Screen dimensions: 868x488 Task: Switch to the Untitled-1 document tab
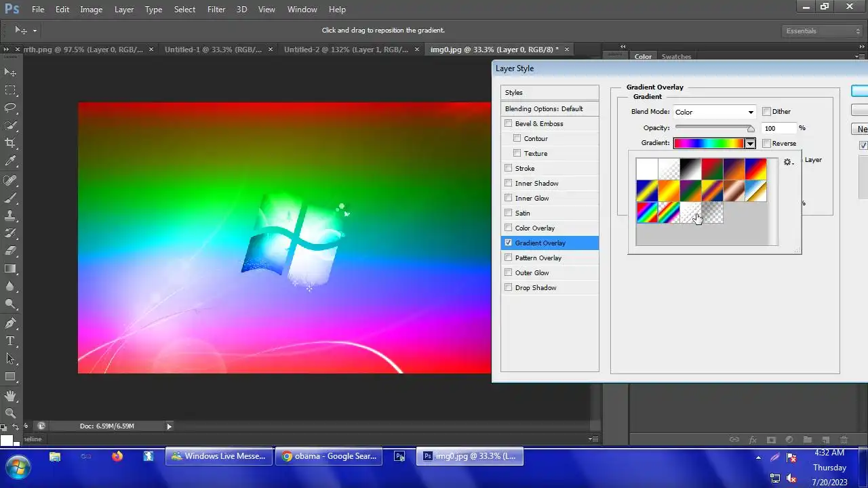(214, 49)
